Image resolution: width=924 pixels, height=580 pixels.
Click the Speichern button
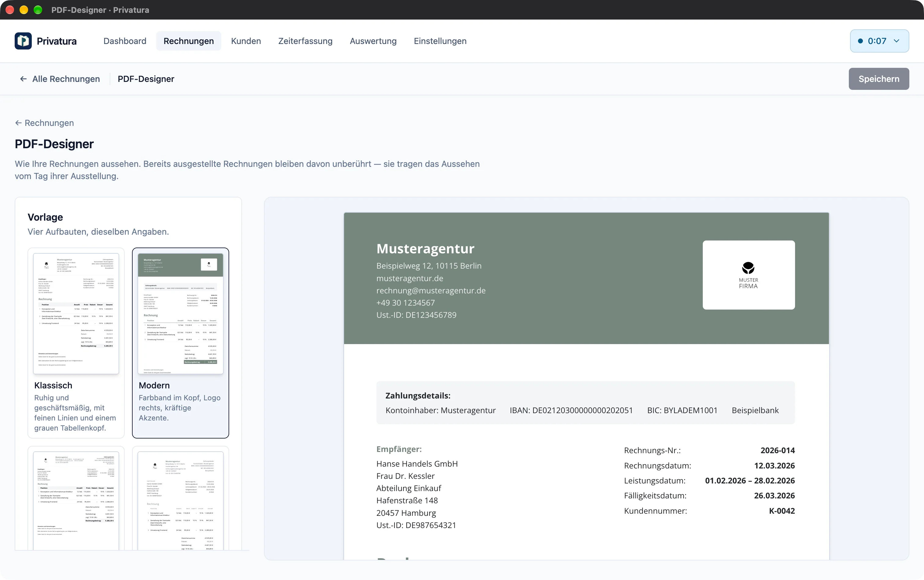[x=879, y=79]
